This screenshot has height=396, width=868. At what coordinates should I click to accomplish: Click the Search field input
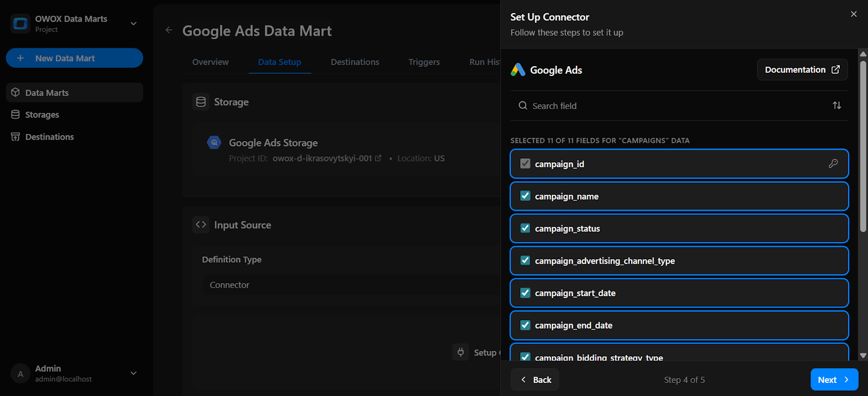pyautogui.click(x=678, y=106)
